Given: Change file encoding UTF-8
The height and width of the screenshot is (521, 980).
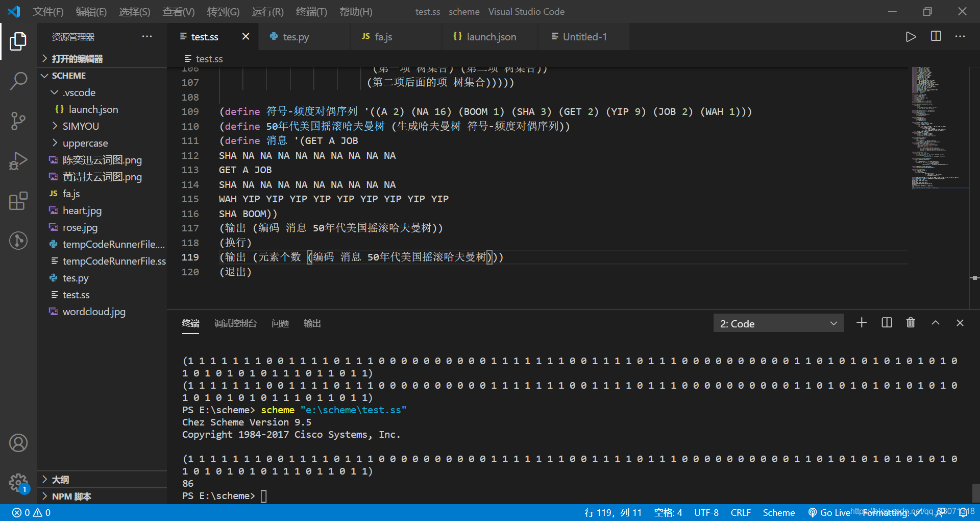Looking at the screenshot, I should [706, 513].
